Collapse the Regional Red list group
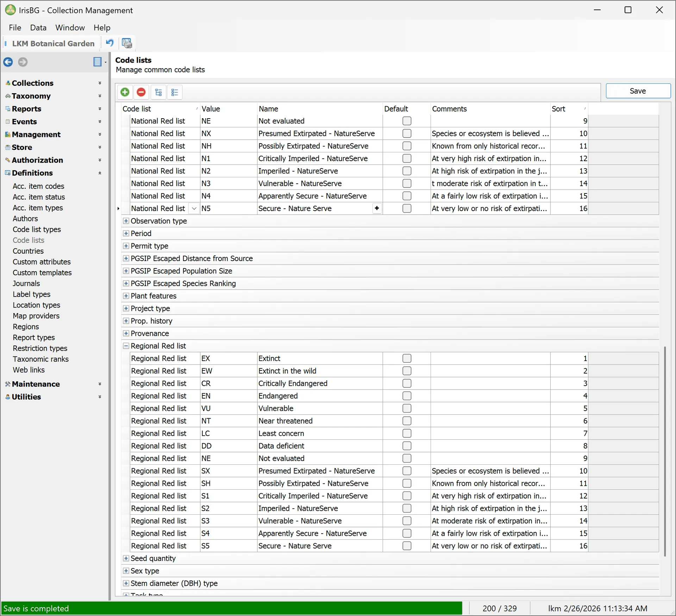Image resolution: width=676 pixels, height=616 pixels. tap(126, 346)
